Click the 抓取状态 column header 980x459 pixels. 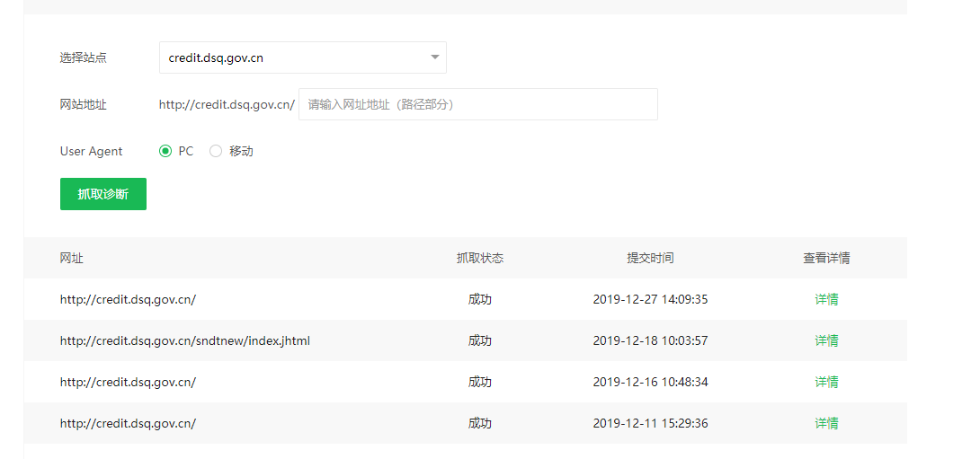point(479,258)
